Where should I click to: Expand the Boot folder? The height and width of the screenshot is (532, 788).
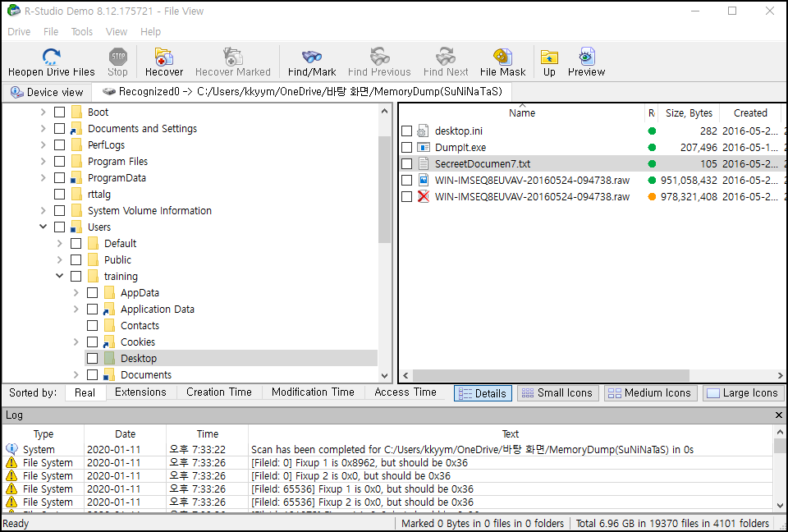click(44, 112)
